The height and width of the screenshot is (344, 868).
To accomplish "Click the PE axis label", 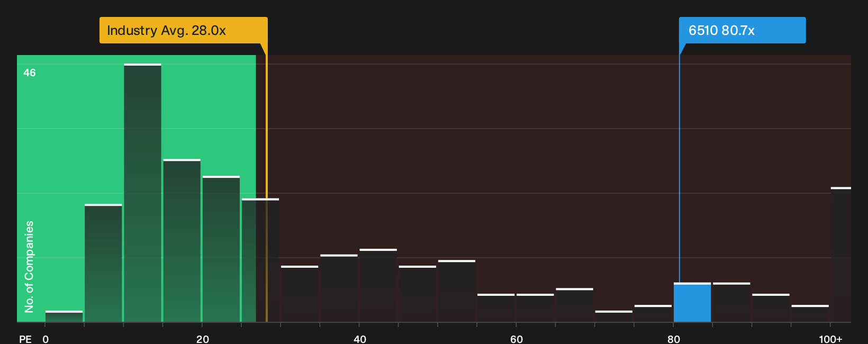I will click(25, 339).
